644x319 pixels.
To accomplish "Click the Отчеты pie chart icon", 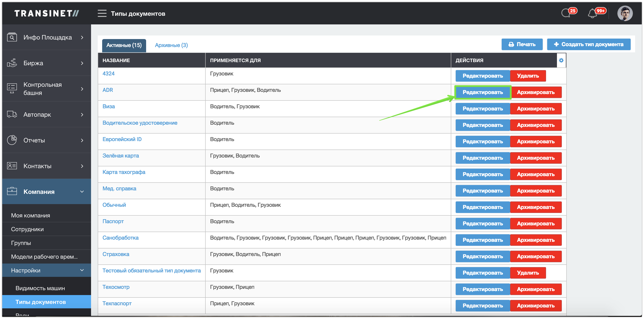I will 12,140.
